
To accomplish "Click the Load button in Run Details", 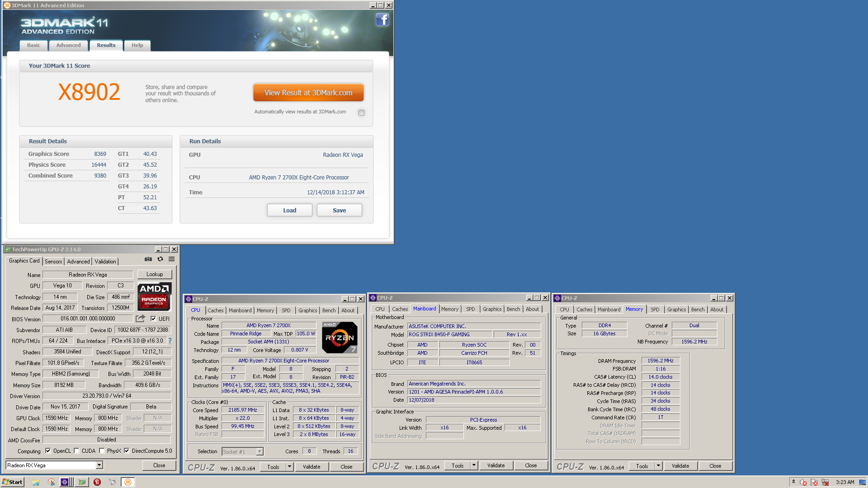I will click(x=289, y=210).
